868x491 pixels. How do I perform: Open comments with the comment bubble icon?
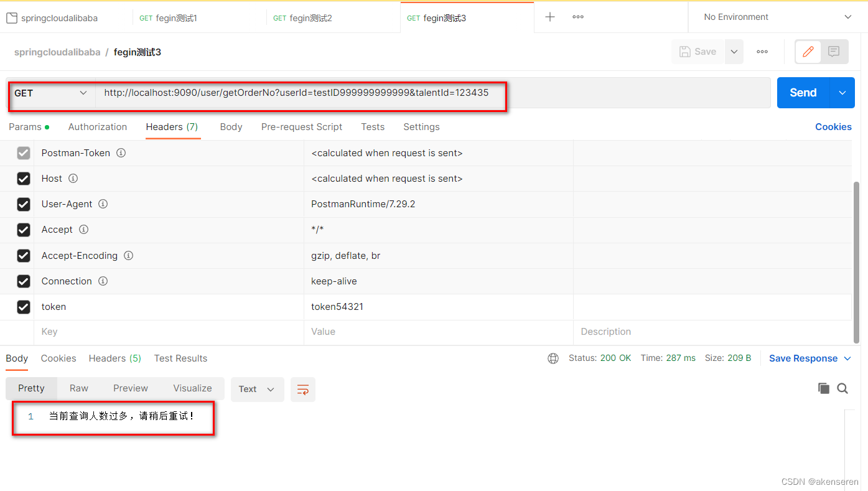click(x=834, y=52)
